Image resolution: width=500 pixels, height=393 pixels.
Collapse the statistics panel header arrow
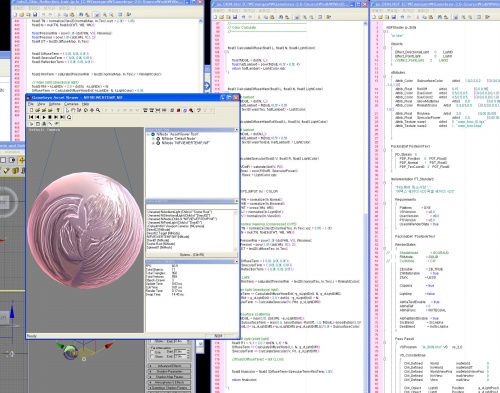click(236, 261)
